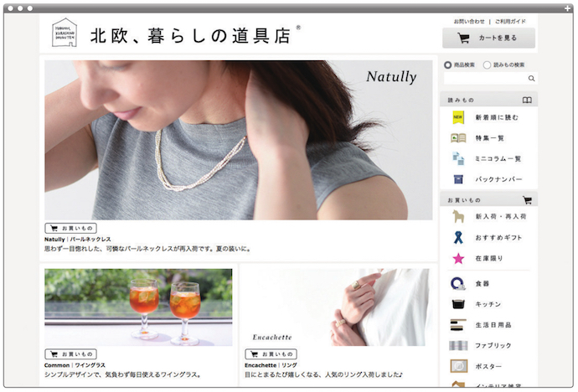Click the plate icon beside 食器
Image resolution: width=578 pixels, height=392 pixels.
pyautogui.click(x=458, y=283)
